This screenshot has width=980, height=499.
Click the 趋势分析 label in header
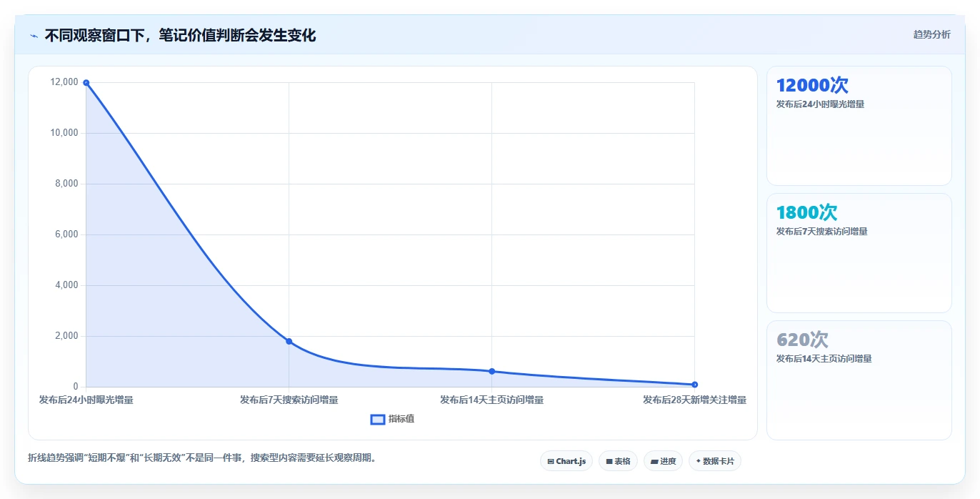click(x=931, y=34)
